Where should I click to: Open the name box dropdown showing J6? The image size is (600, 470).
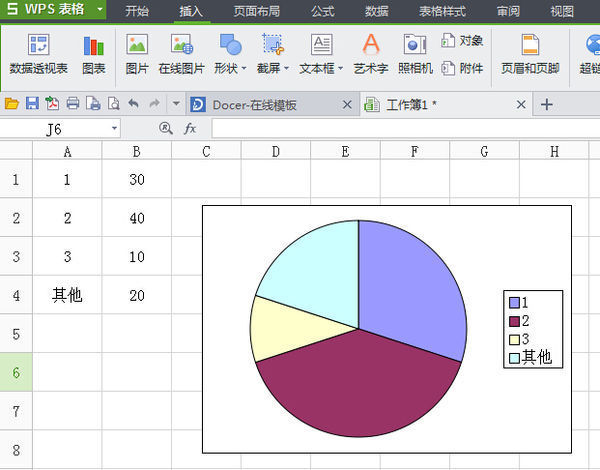[x=114, y=128]
